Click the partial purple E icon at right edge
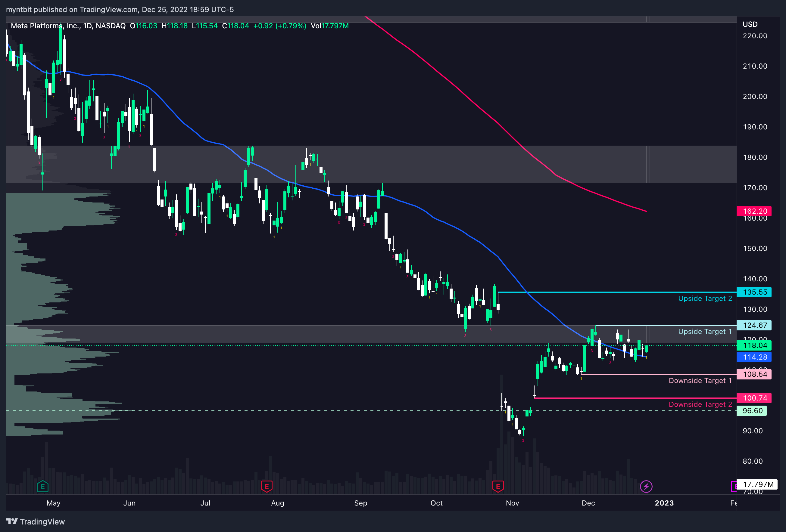This screenshot has height=532, width=786. pyautogui.click(x=734, y=486)
